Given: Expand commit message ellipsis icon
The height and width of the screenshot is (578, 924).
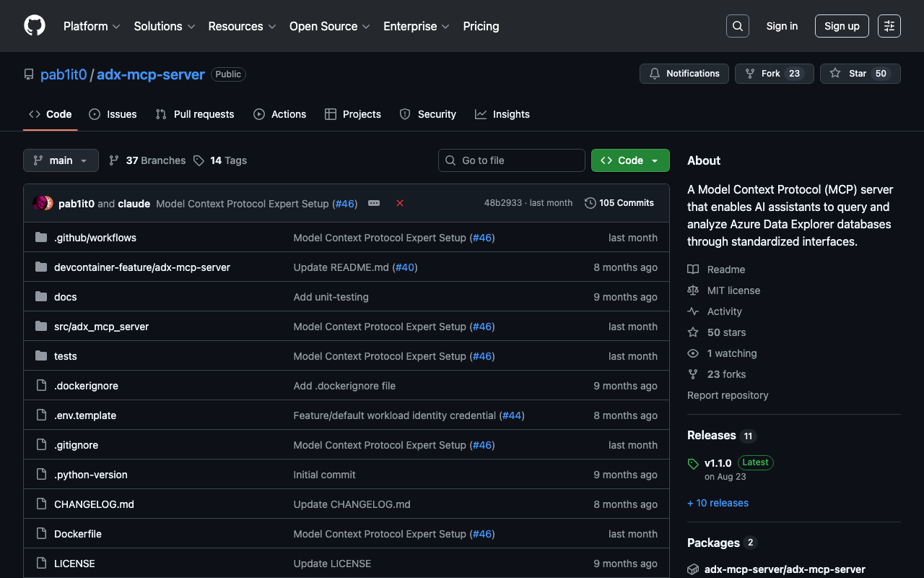Looking at the screenshot, I should click(x=374, y=204).
